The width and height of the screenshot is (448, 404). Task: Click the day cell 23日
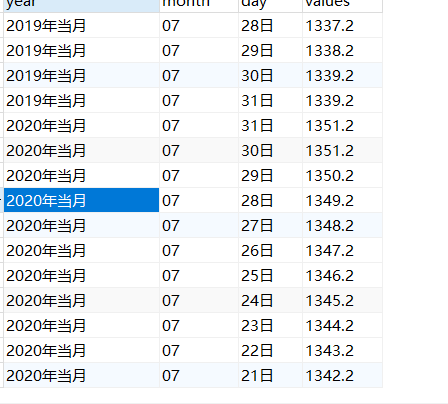click(x=270, y=325)
